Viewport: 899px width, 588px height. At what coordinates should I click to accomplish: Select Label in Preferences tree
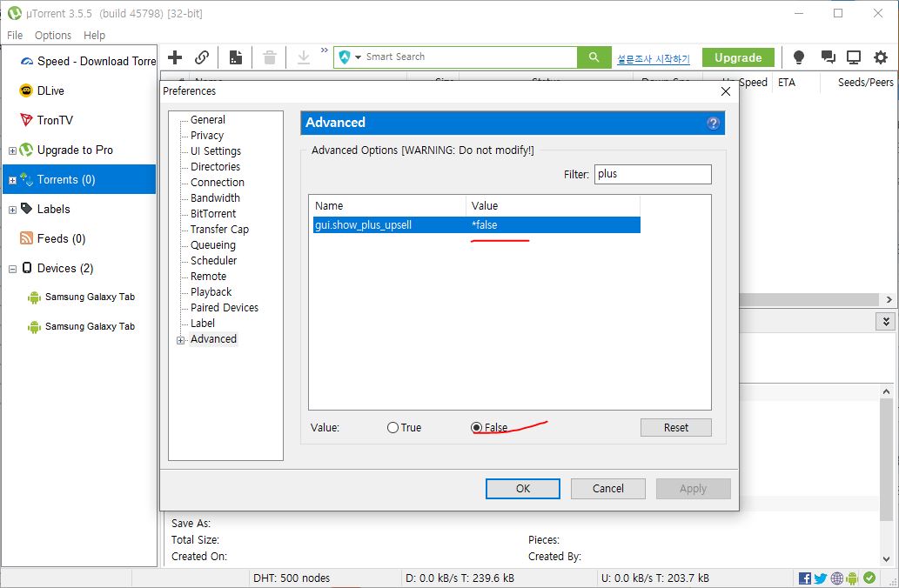pyautogui.click(x=203, y=324)
